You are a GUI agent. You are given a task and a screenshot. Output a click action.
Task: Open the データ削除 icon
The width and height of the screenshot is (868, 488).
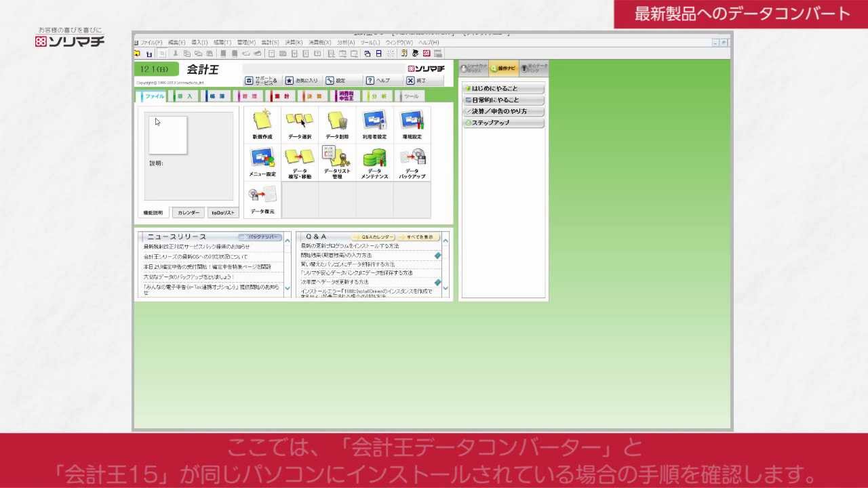(337, 125)
